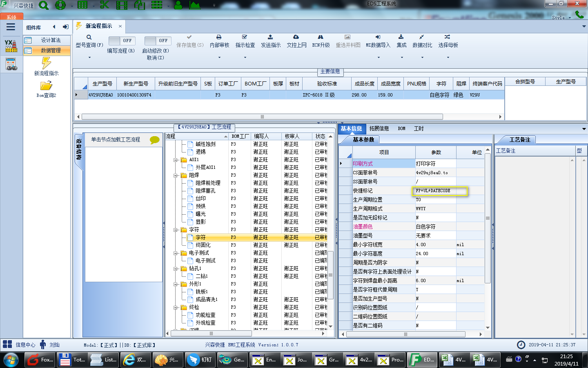Click 集成 download toolbar icon
This screenshot has width=588, height=368.
[401, 37]
